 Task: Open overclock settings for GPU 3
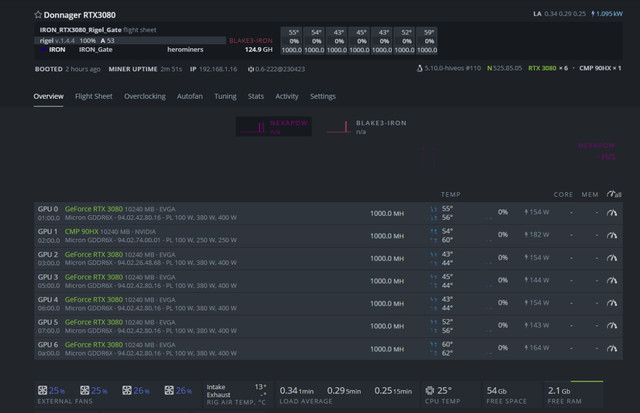click(612, 280)
